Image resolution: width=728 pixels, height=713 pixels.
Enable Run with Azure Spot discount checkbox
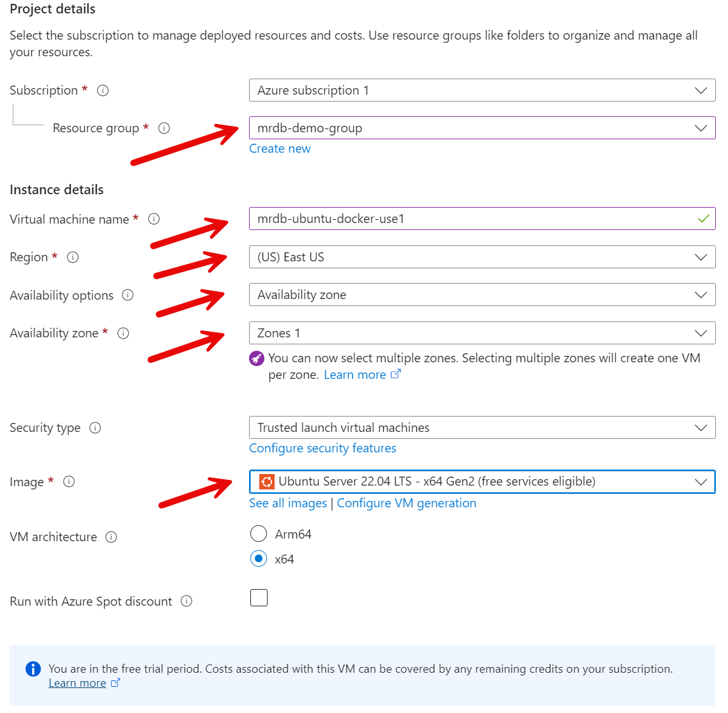click(x=259, y=597)
